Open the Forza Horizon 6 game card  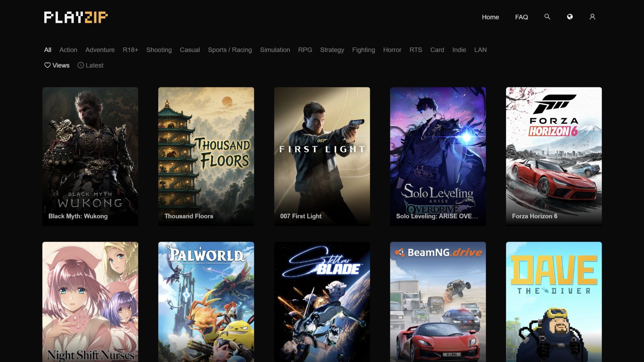(x=554, y=156)
